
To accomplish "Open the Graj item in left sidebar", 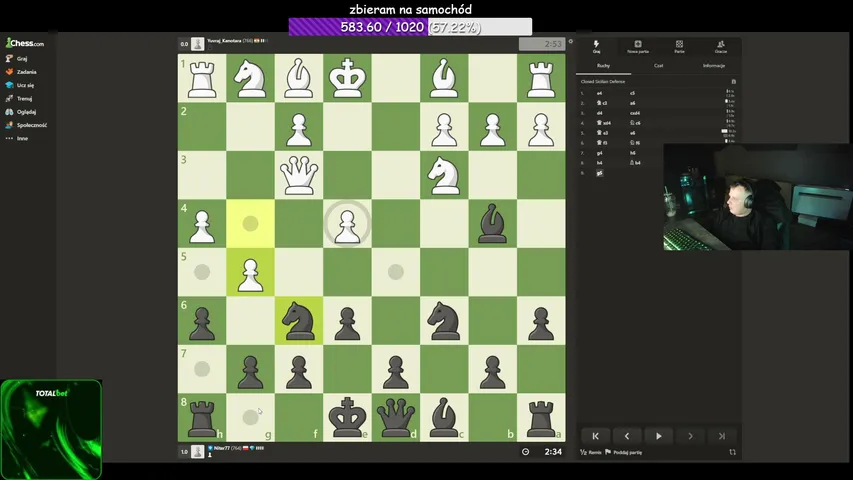I will pos(17,58).
